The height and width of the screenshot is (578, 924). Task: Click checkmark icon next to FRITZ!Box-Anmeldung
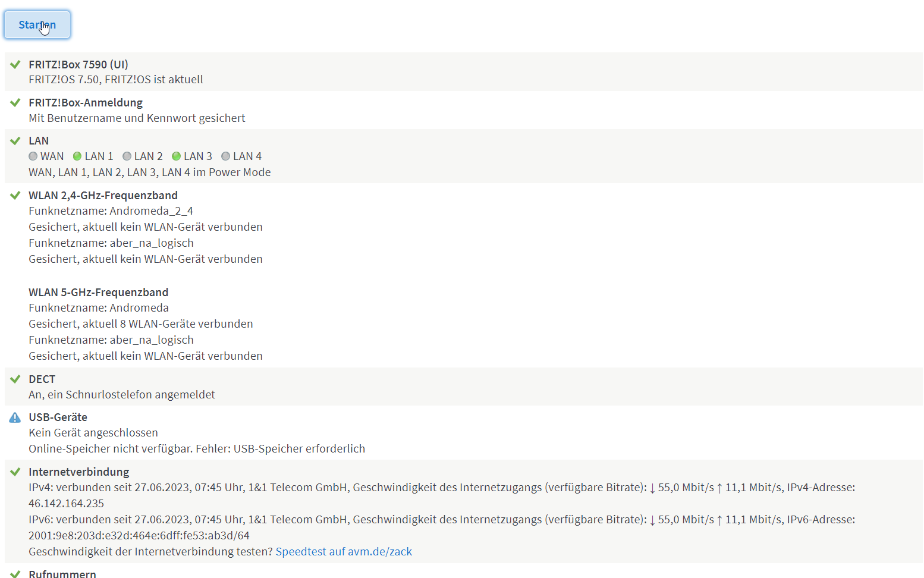[15, 102]
